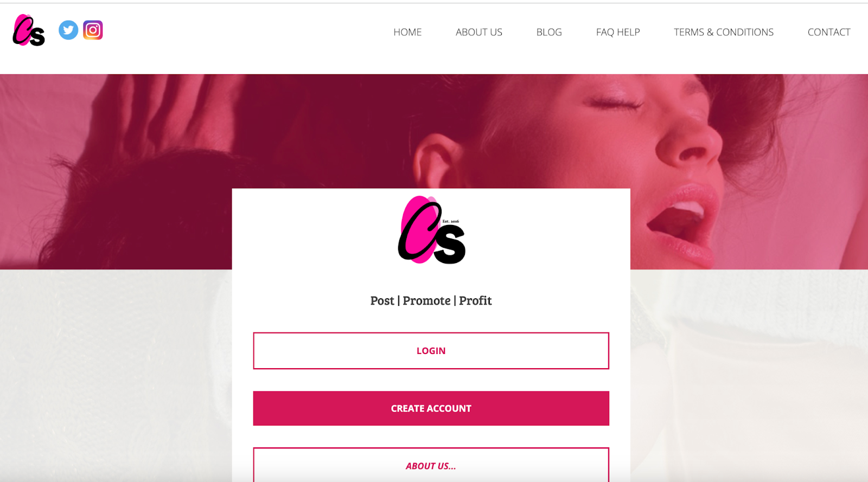
Task: Go to the HOME menu item
Action: pos(407,32)
